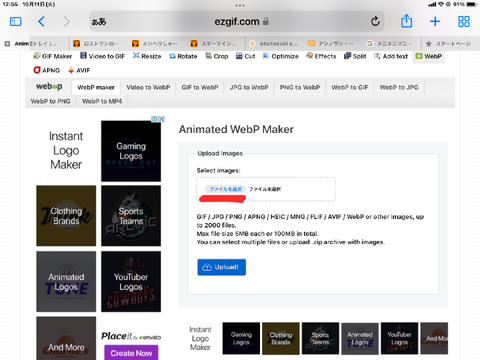Open Video to GIF tool
The image size is (480, 360).
click(x=103, y=56)
